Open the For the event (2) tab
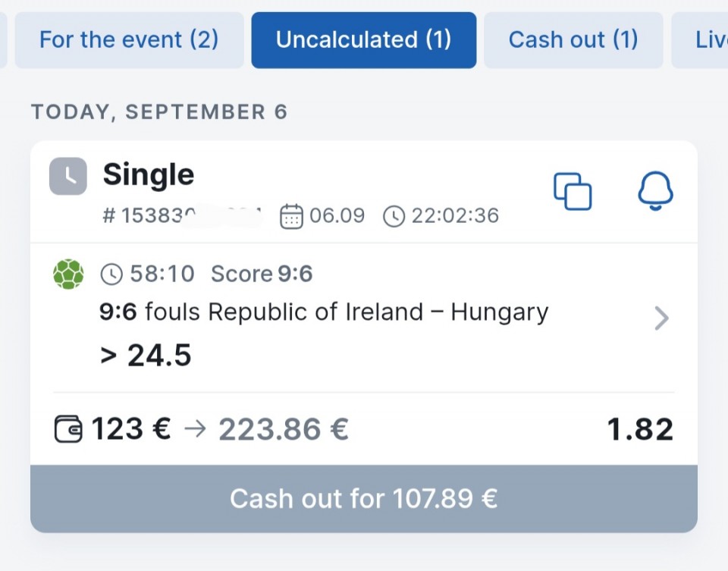Screen dimensions: 728x571 coord(129,40)
